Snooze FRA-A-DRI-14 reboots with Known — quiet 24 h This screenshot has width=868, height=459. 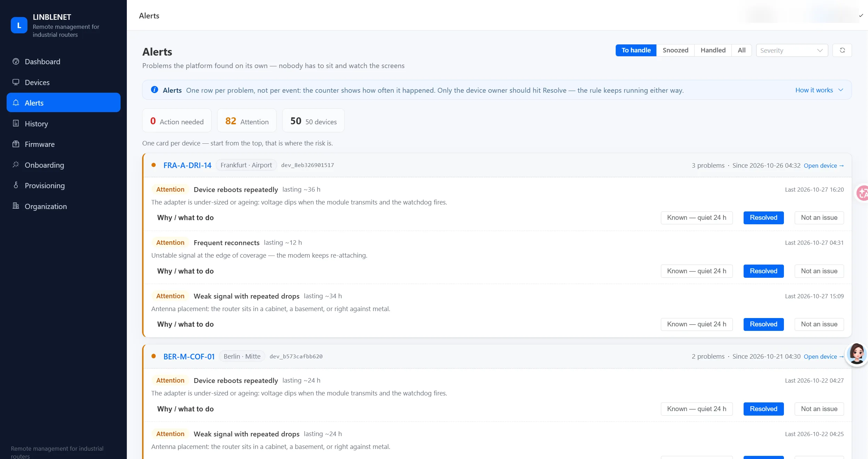click(696, 218)
